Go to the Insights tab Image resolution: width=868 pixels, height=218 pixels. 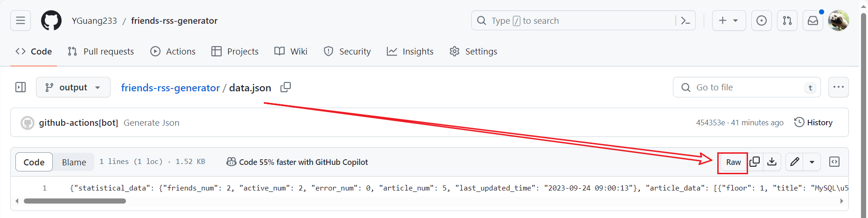(410, 51)
